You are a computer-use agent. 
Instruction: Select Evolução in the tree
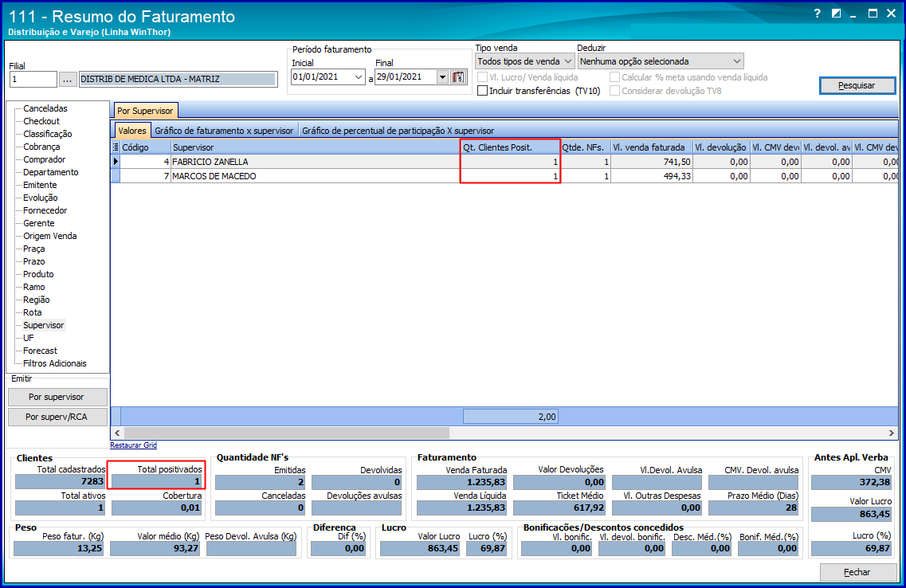(x=40, y=198)
